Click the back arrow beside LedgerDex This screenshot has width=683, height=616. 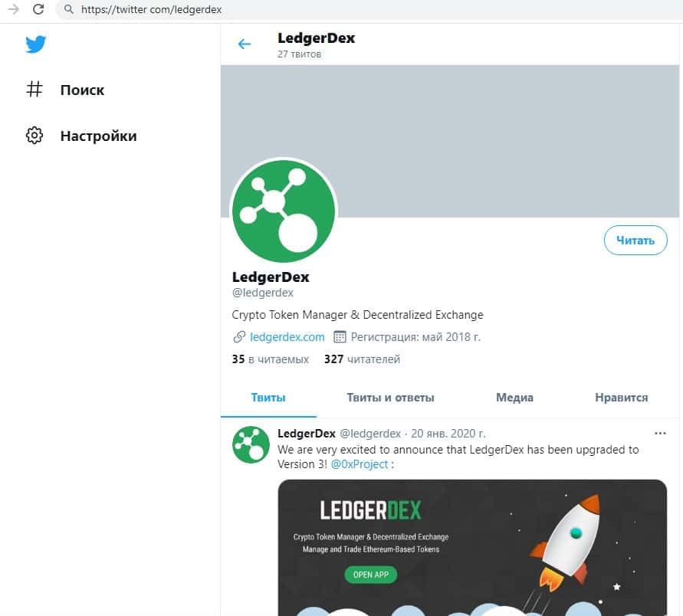pyautogui.click(x=245, y=44)
